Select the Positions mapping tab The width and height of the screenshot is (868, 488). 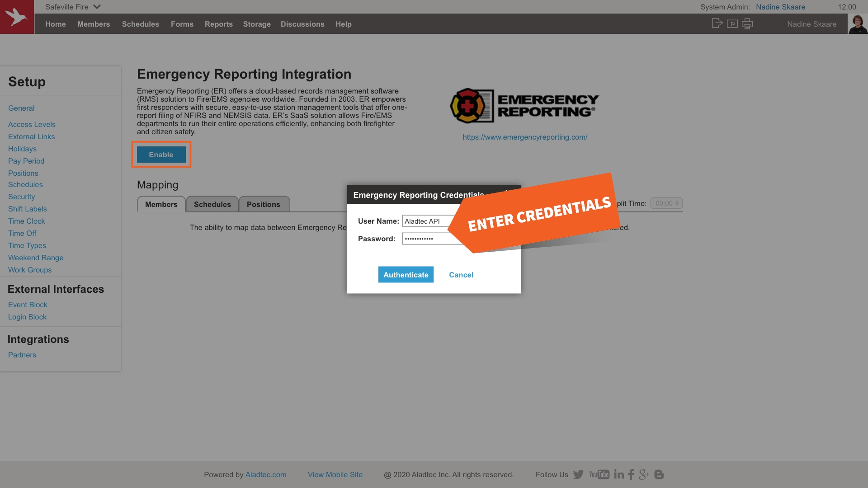click(264, 204)
